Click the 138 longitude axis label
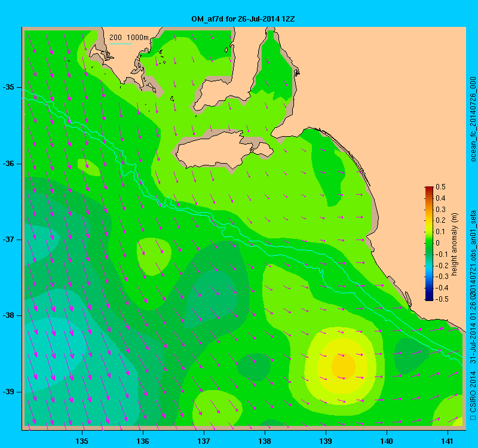This screenshot has width=478, height=448. click(x=265, y=441)
